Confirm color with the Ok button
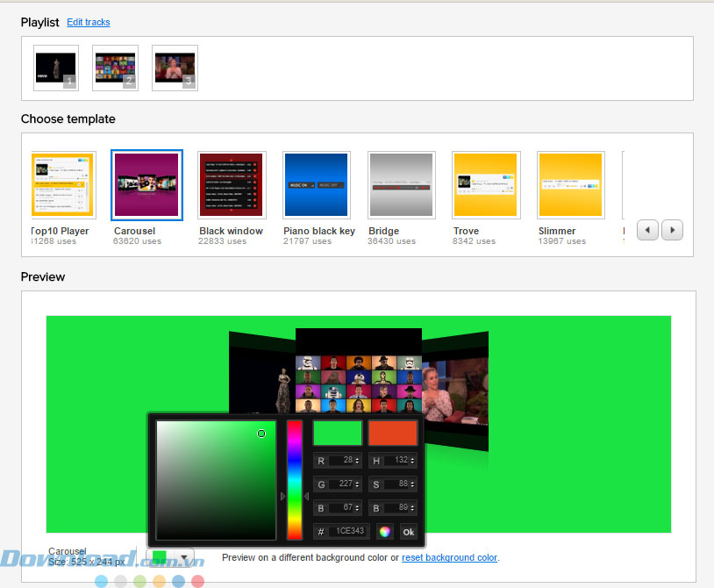 coord(408,531)
